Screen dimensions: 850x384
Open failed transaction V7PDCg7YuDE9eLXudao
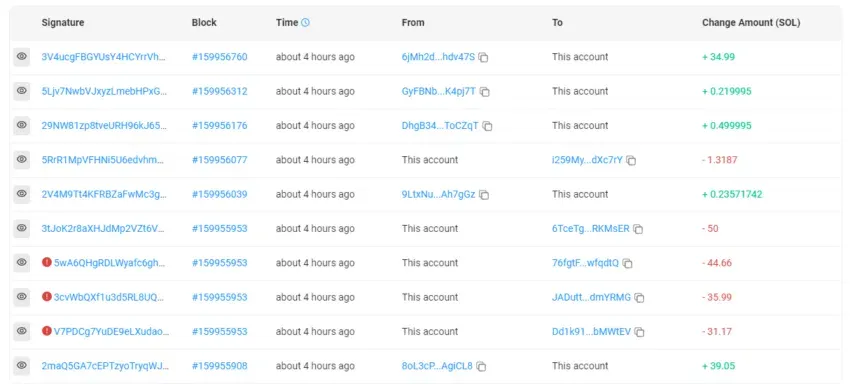pyautogui.click(x=111, y=331)
